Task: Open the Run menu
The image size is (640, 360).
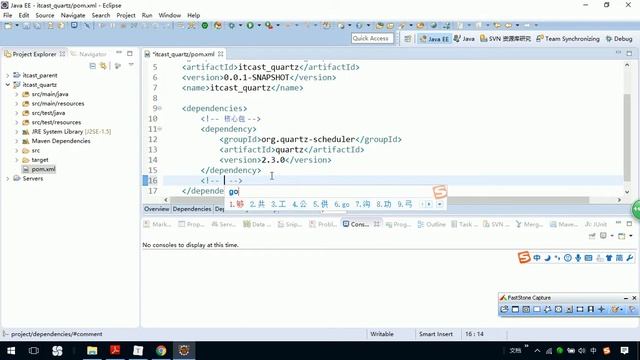Action: point(147,15)
